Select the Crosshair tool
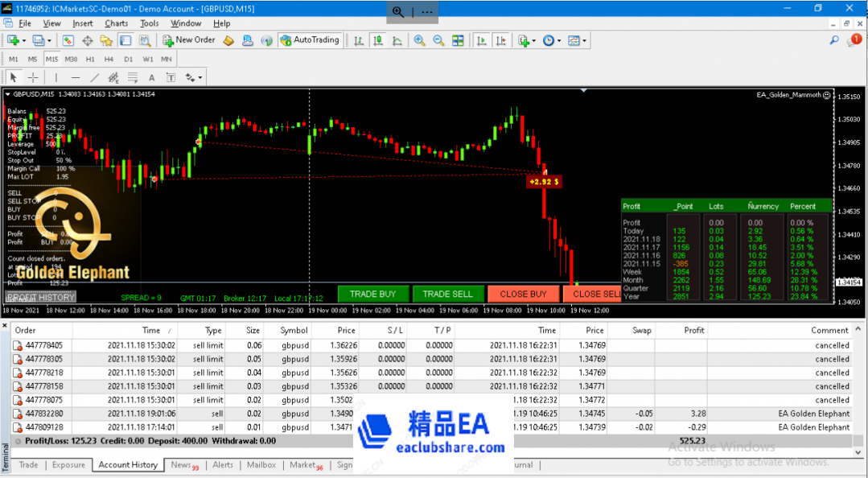Image resolution: width=868 pixels, height=478 pixels. click(x=33, y=77)
